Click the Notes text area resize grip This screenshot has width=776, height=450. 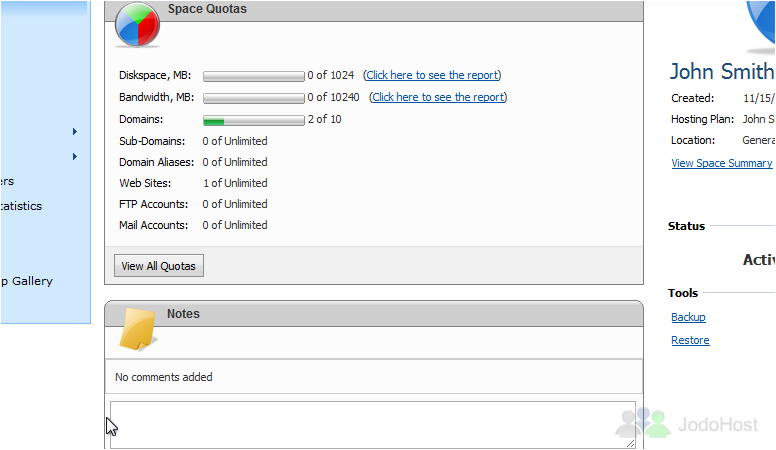click(630, 444)
